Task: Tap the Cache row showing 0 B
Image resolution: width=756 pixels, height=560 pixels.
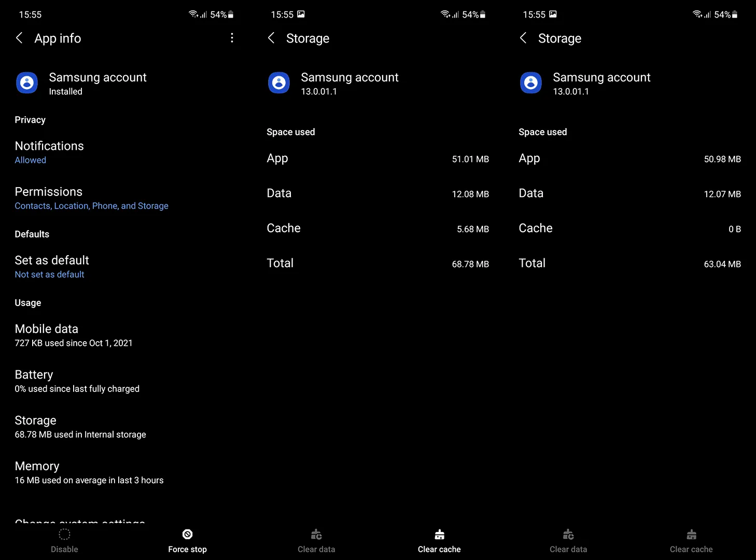Action: click(x=630, y=228)
